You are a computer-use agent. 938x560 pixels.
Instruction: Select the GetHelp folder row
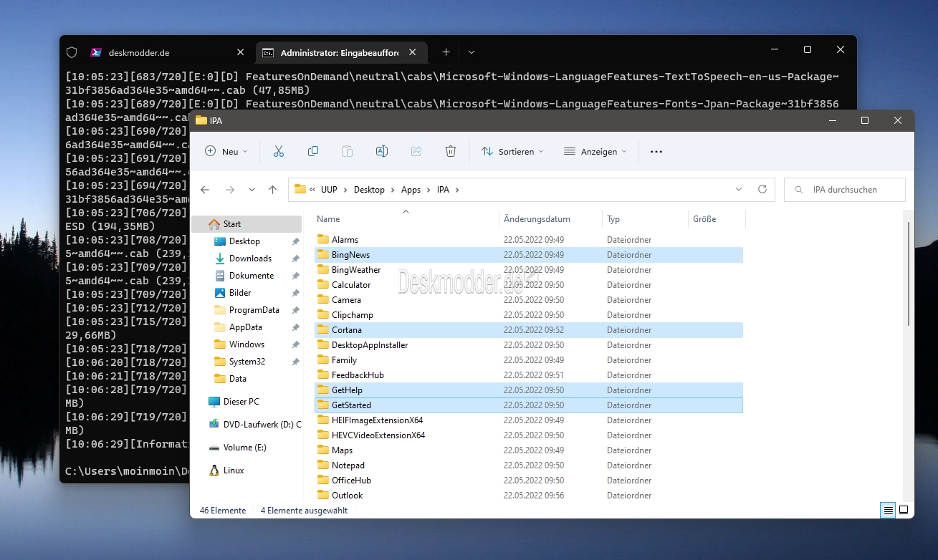click(529, 390)
